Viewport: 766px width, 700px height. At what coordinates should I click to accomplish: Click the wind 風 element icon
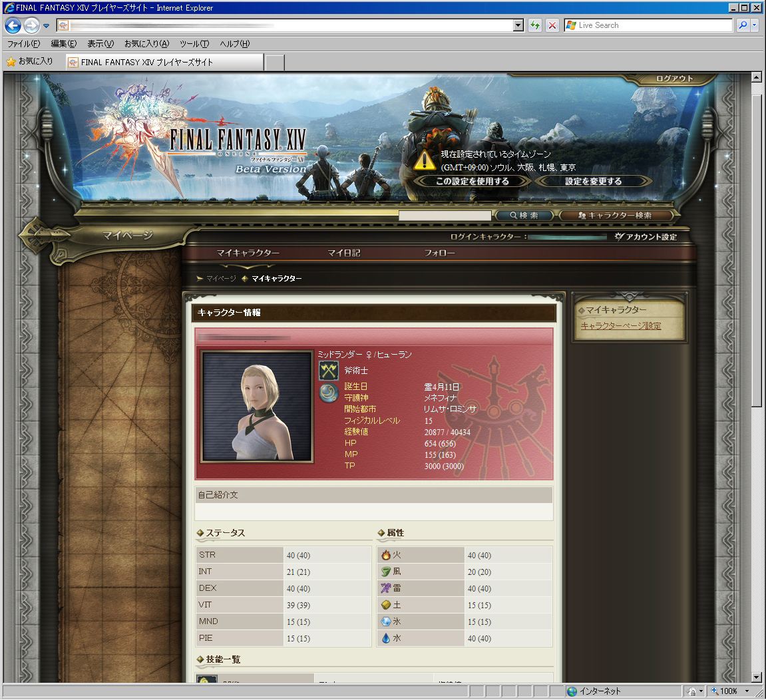point(386,572)
